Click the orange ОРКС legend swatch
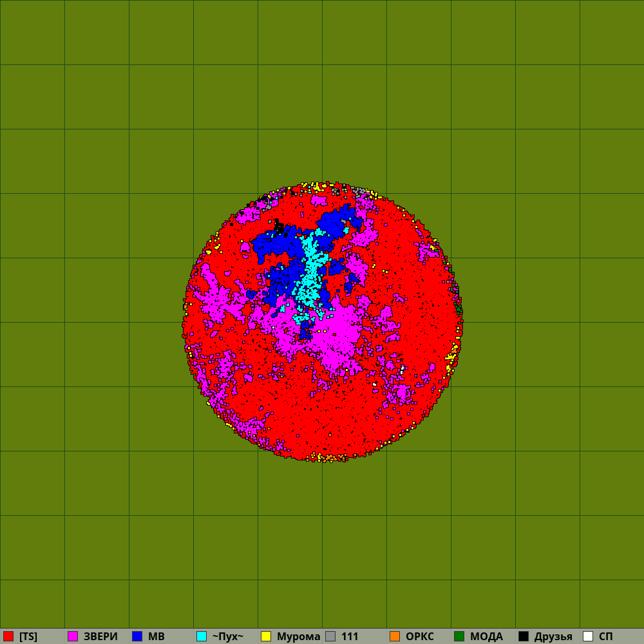This screenshot has height=644, width=644. (395, 636)
